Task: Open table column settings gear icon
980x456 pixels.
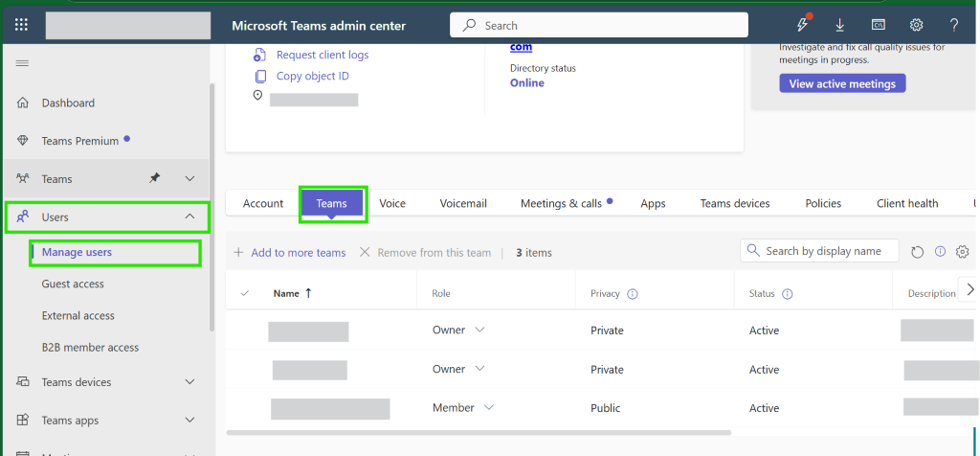Action: pyautogui.click(x=963, y=251)
